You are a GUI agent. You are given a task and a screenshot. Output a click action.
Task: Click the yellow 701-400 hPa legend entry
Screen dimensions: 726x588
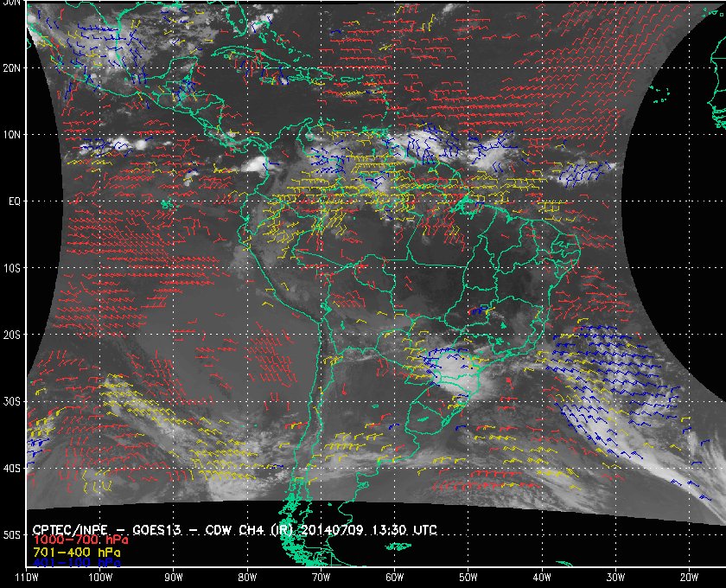click(76, 553)
